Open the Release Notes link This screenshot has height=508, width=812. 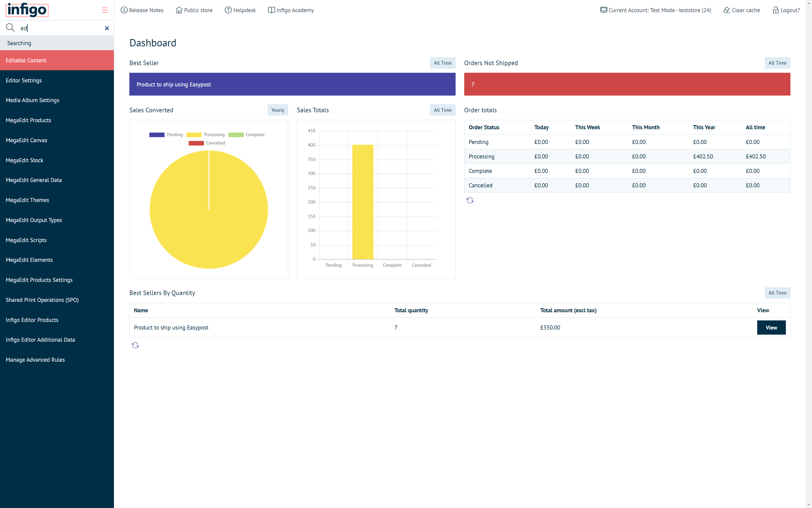(142, 10)
